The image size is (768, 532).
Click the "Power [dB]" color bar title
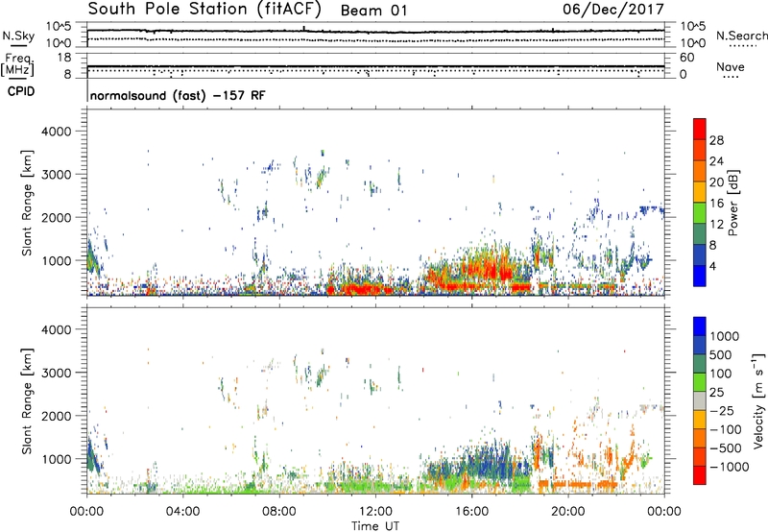pos(732,203)
